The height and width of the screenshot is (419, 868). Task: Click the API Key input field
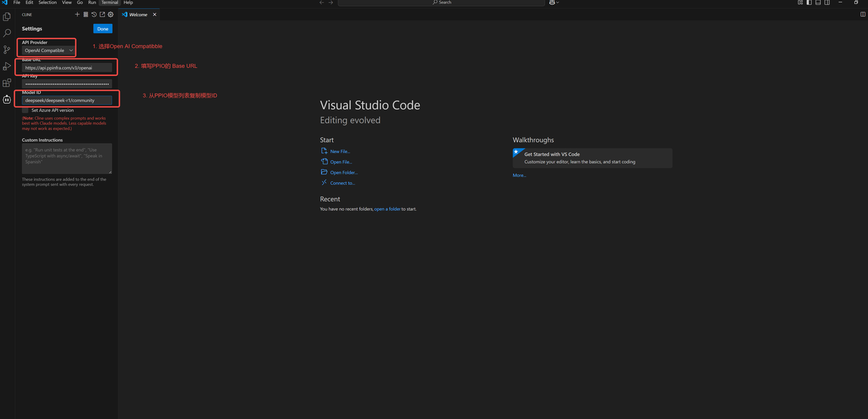tap(66, 84)
